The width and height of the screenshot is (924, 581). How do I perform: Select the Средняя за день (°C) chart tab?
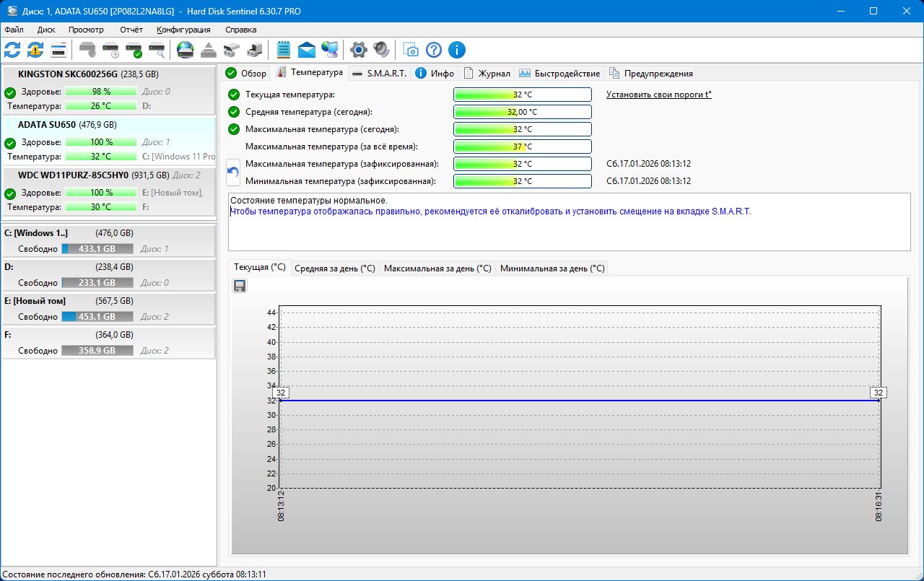point(334,268)
